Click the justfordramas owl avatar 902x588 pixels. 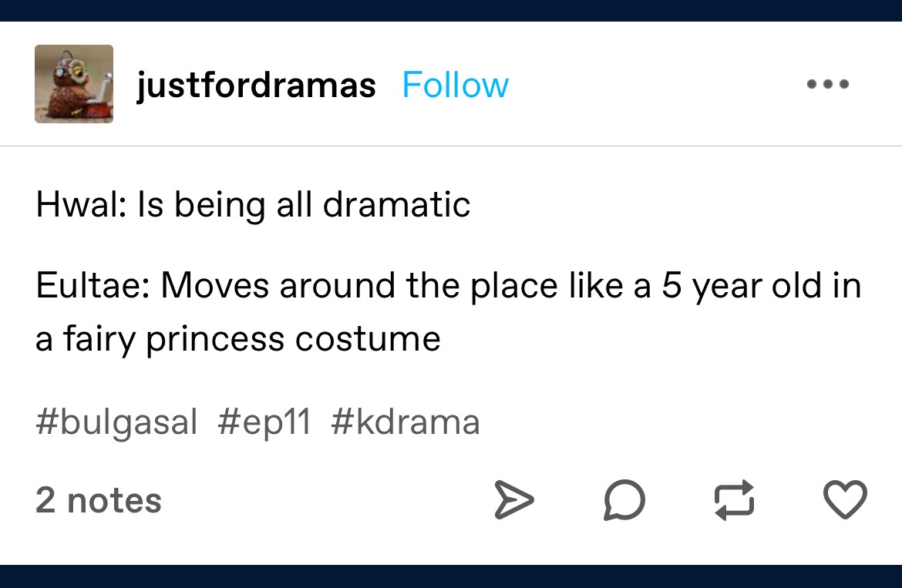point(74,84)
